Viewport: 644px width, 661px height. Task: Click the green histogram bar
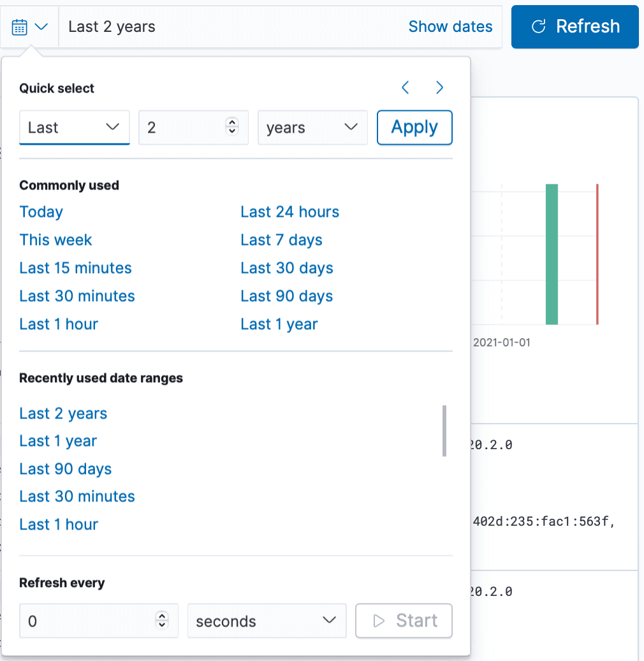552,254
